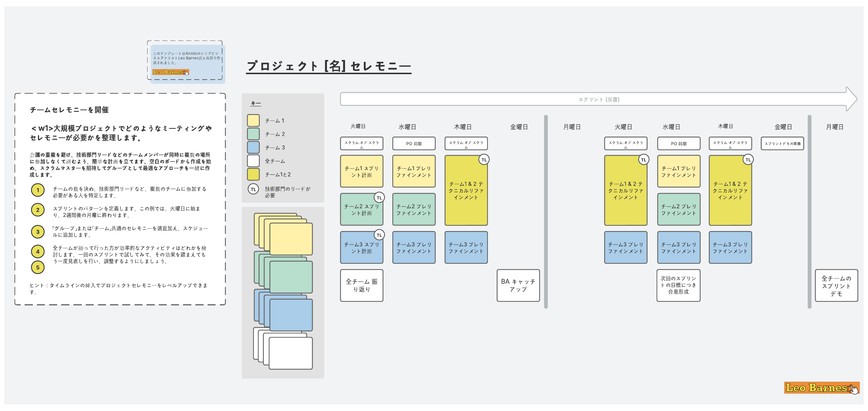
Task: Select the 全チームのスプリントデモ card
Action: [x=836, y=285]
